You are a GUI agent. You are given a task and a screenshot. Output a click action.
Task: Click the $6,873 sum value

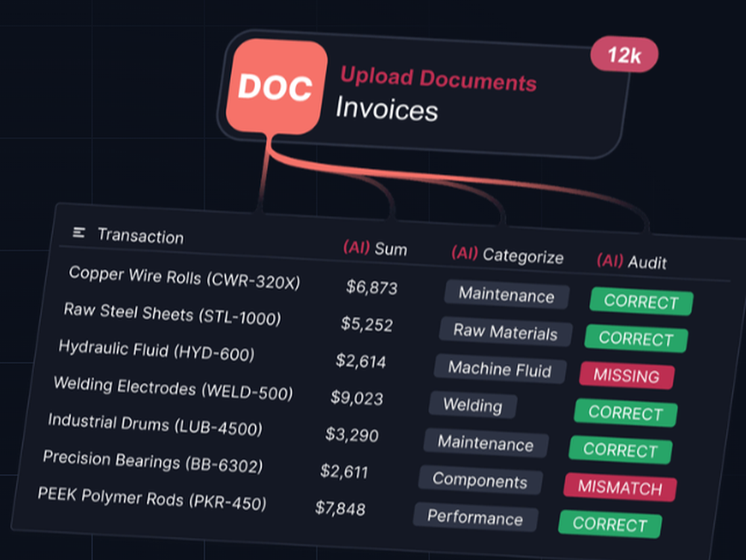(x=372, y=287)
